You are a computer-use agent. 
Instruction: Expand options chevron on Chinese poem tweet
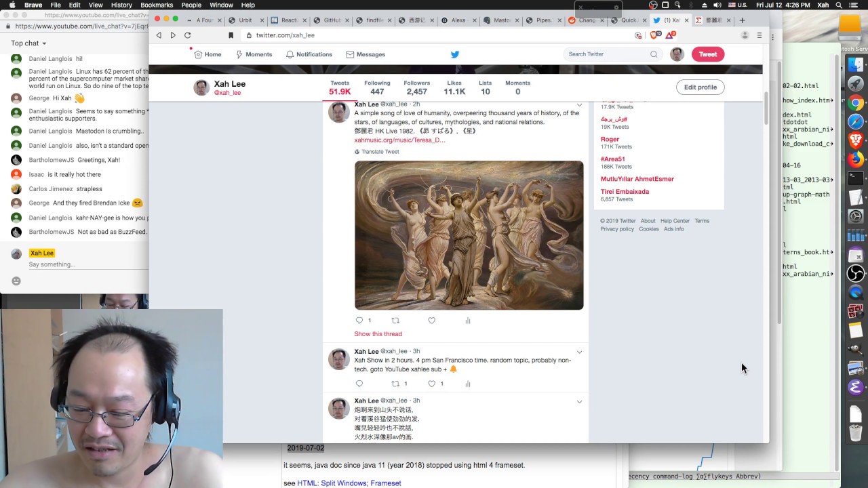579,401
